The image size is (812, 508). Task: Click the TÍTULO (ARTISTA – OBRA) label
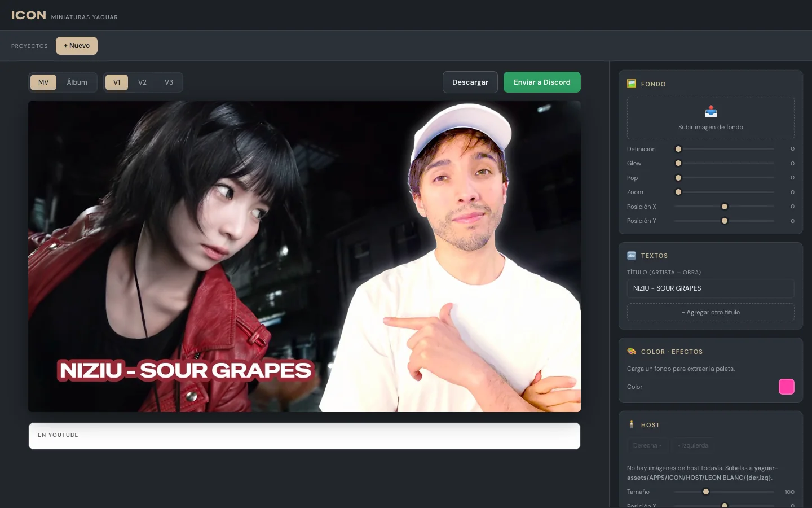coord(664,272)
